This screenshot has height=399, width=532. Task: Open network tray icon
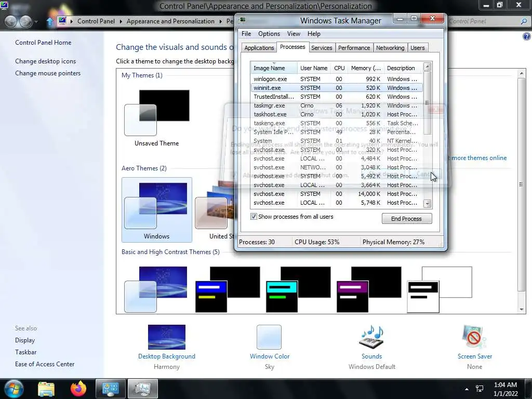tap(480, 389)
